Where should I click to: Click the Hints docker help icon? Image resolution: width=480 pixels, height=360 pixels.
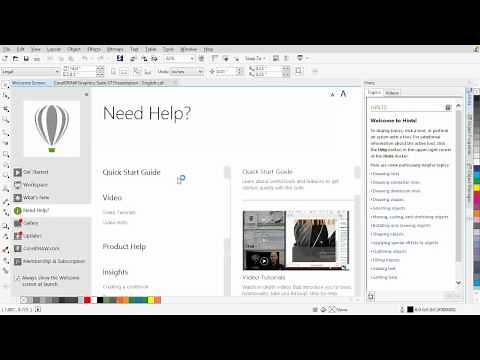pyautogui.click(x=448, y=107)
